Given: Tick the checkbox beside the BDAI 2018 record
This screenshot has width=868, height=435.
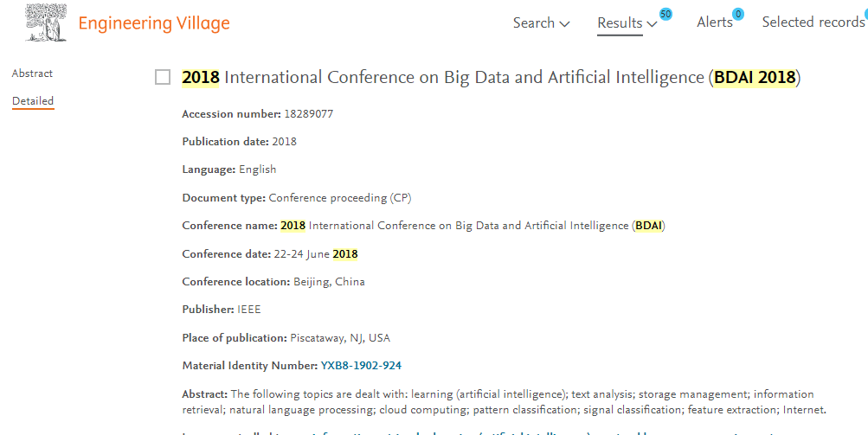Looking at the screenshot, I should [163, 78].
